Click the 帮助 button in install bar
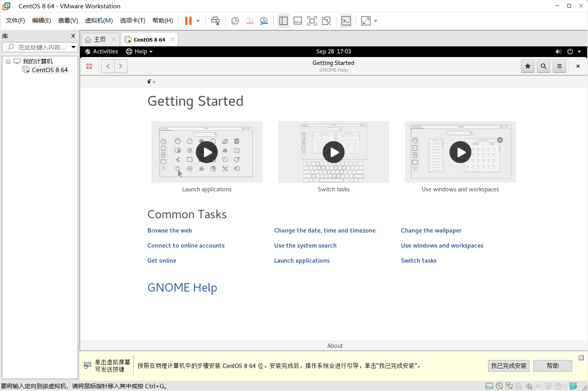 pos(553,366)
